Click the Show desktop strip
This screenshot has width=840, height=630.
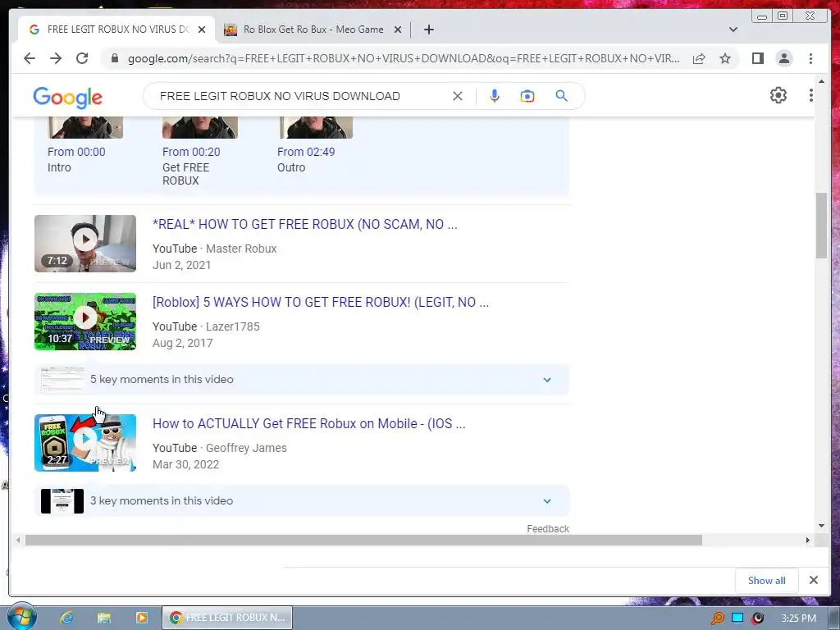pyautogui.click(x=834, y=618)
